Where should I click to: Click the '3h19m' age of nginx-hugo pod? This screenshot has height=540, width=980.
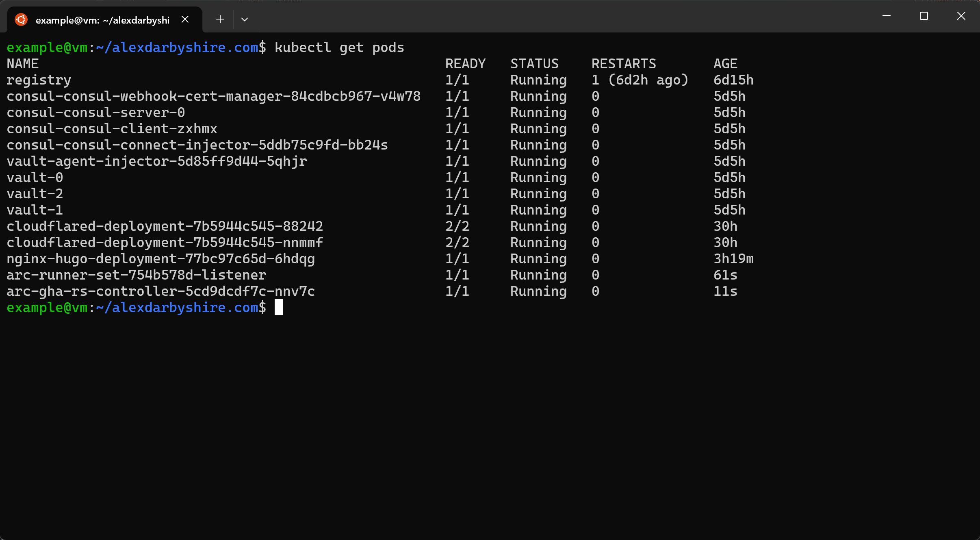[734, 259]
